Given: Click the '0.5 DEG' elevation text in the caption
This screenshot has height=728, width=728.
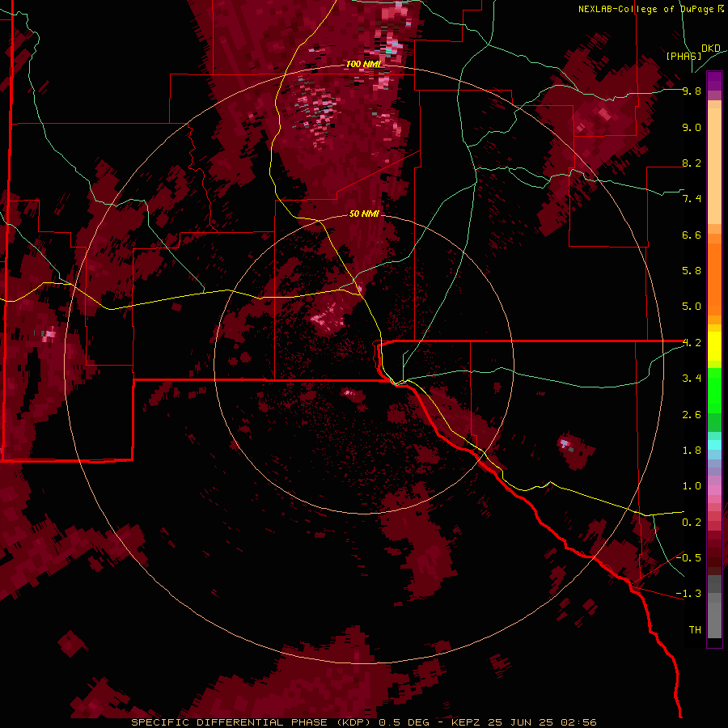Looking at the screenshot, I should (402, 722).
